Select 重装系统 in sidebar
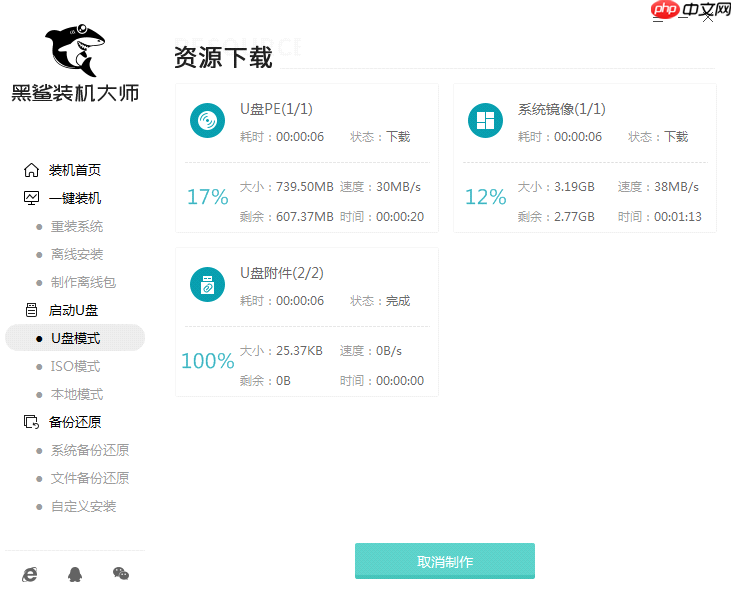This screenshot has width=732, height=591. 77,226
